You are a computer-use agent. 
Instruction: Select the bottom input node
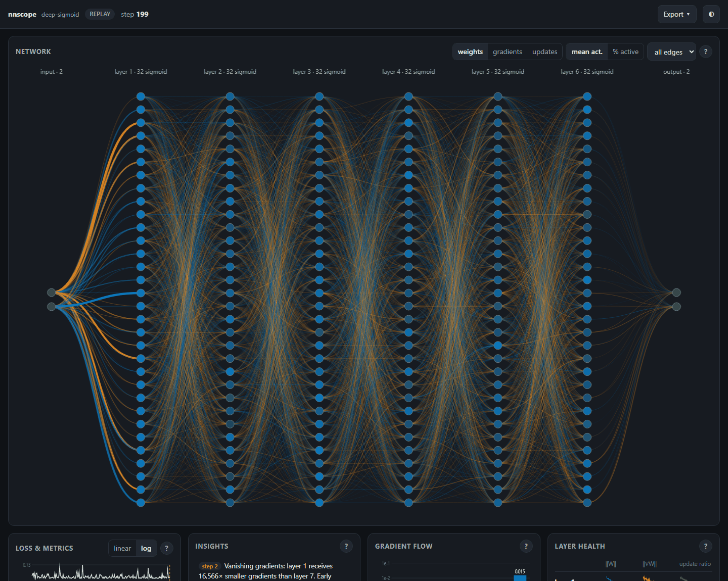coord(51,307)
